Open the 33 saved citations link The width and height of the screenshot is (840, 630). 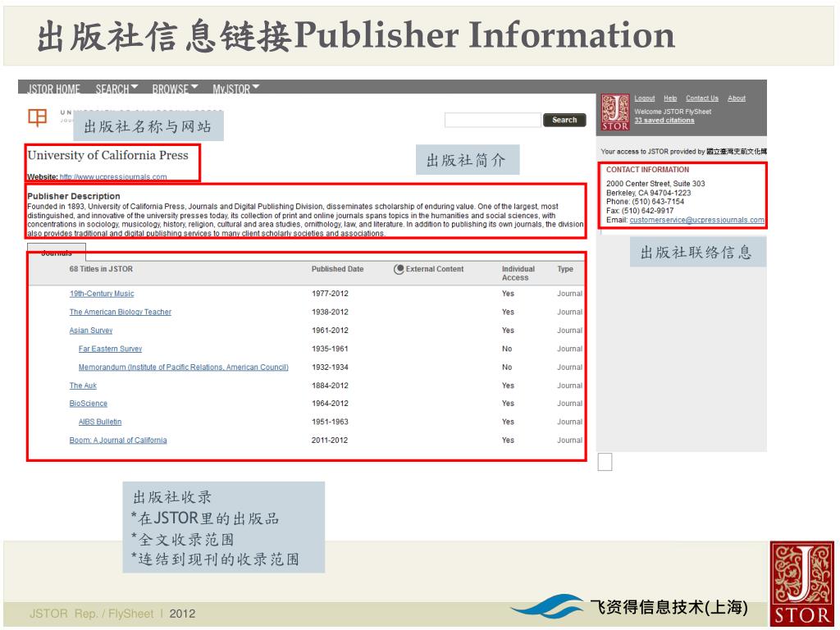664,121
